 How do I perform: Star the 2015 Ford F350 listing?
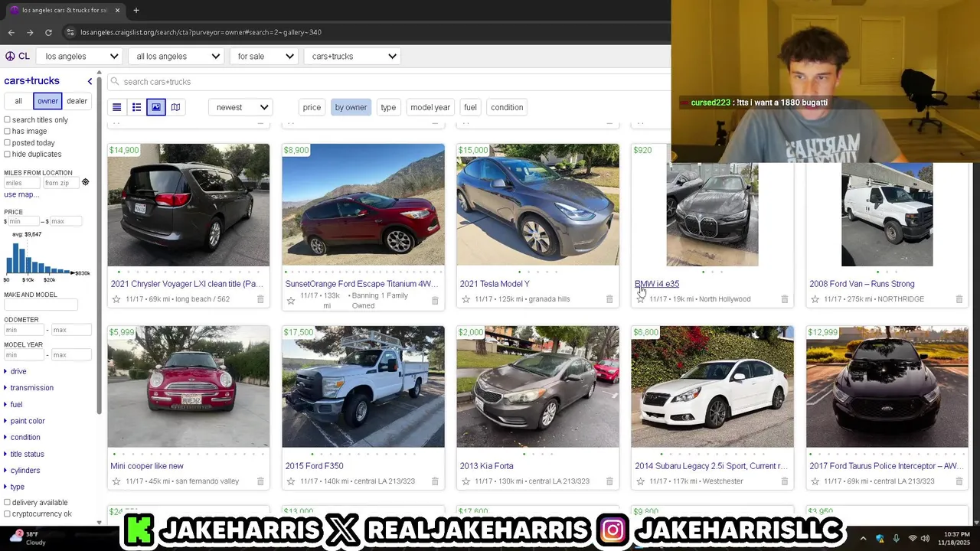click(x=291, y=481)
